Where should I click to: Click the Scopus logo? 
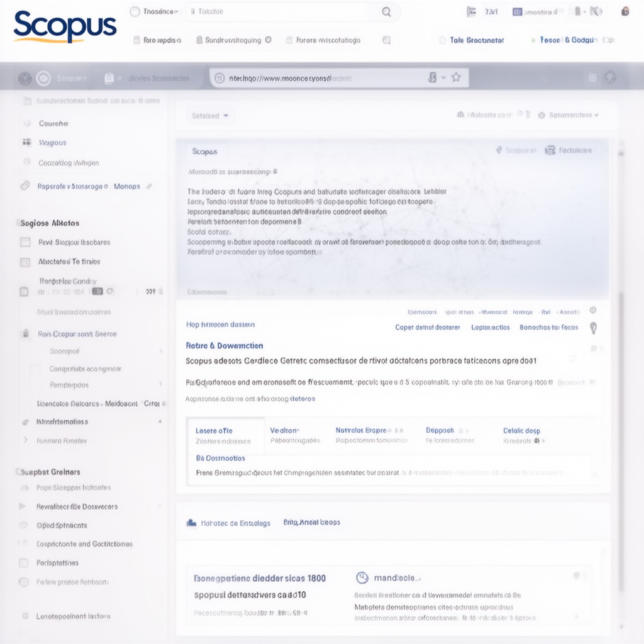pyautogui.click(x=65, y=26)
